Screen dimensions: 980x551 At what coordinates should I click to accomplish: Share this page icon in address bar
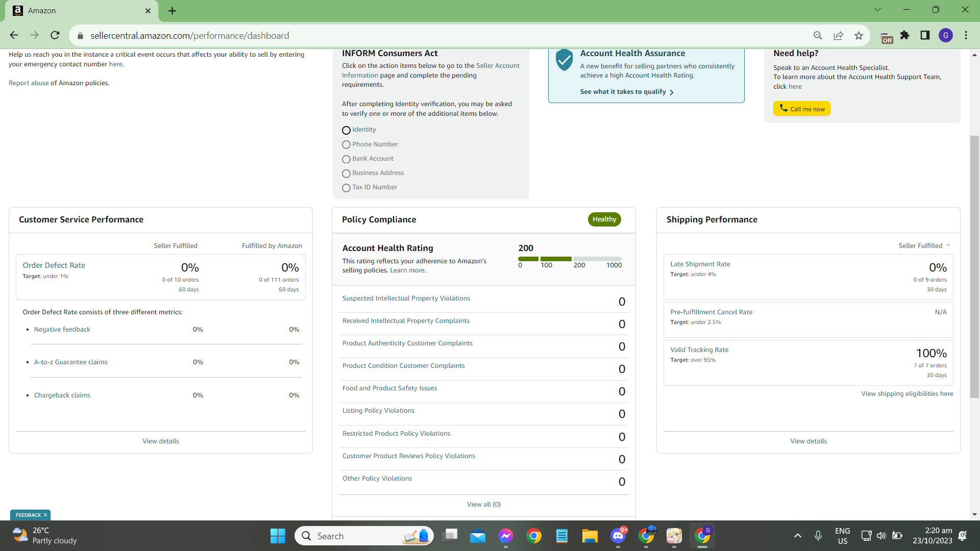838,35
